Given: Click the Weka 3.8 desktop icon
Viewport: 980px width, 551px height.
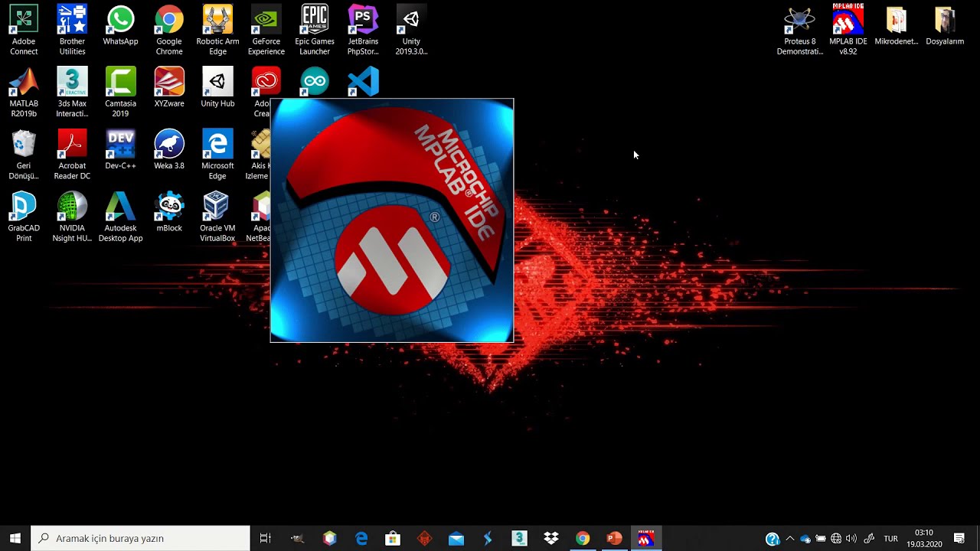Looking at the screenshot, I should (169, 150).
